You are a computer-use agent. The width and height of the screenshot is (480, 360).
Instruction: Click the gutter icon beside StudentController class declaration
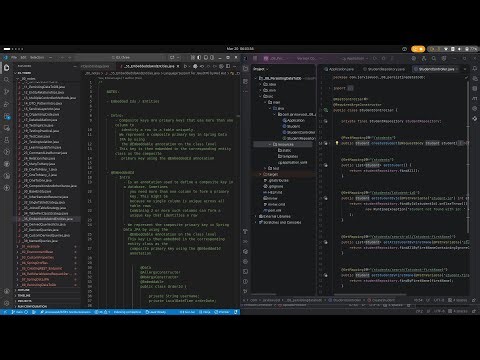(326, 110)
